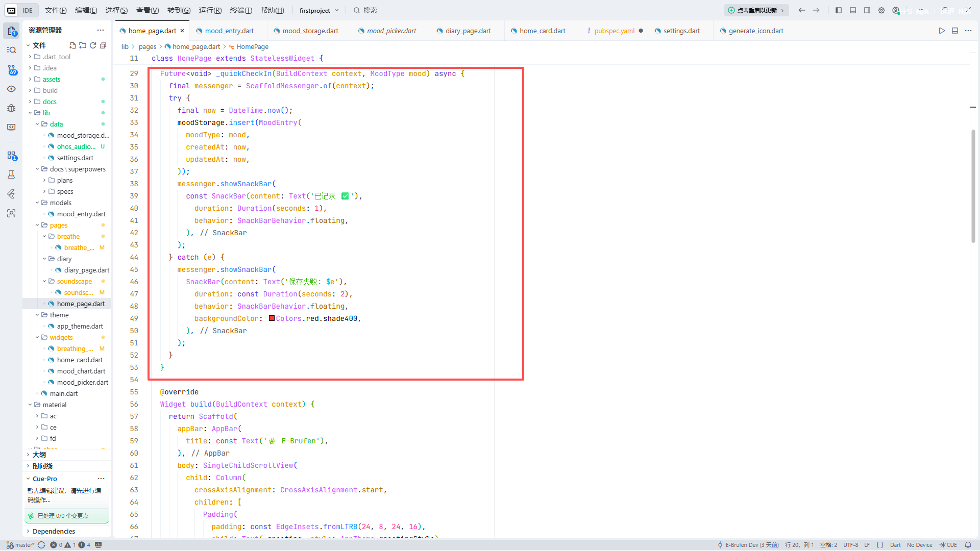Viewport: 980px width, 551px height.
Task: Expand the plans folder
Action: click(67, 180)
